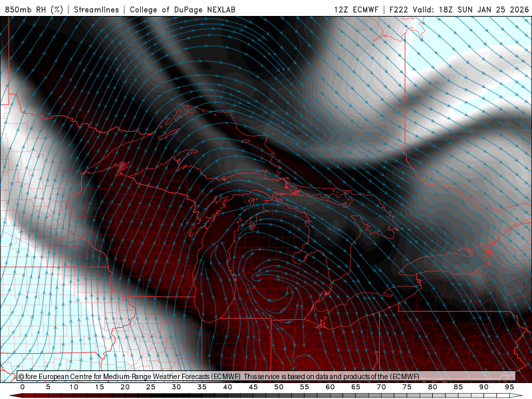Click the ECMWF copyright notice banner
Screen dimensions: 532x399
(x=266, y=376)
